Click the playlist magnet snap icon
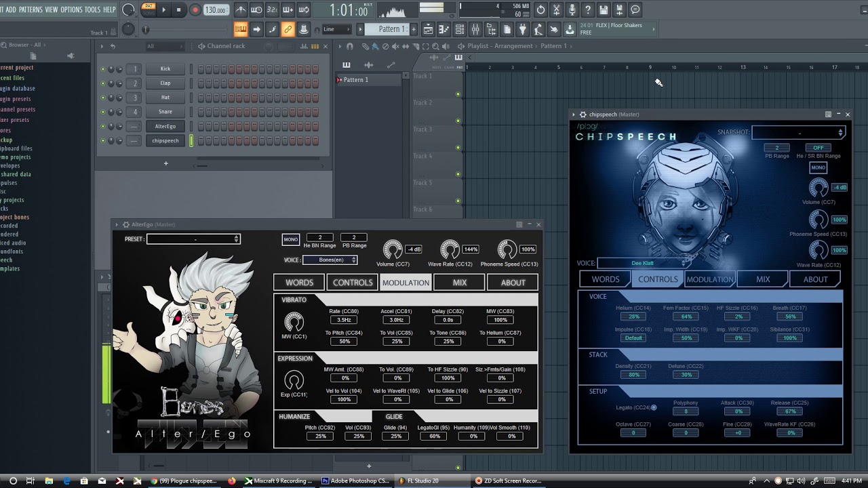868x488 pixels. point(350,46)
